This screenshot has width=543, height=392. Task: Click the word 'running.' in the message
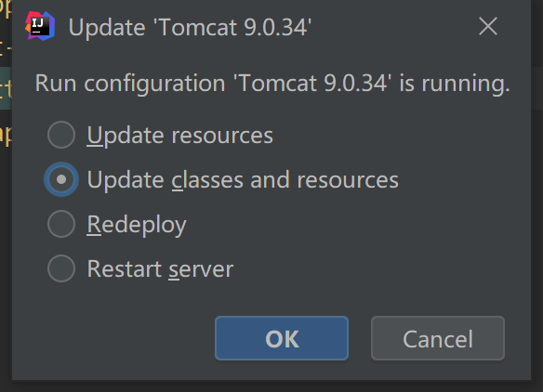[466, 84]
